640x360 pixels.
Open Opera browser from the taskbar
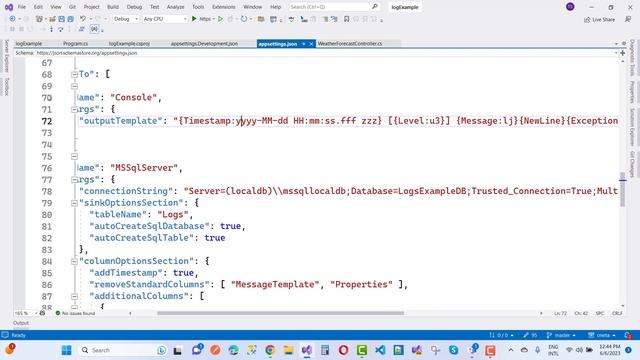343,350
